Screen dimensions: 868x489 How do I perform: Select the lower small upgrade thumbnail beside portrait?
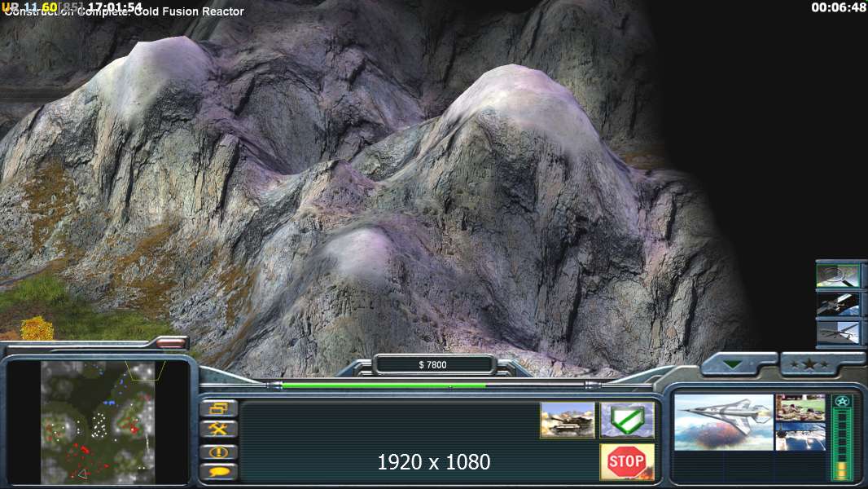[x=800, y=436]
